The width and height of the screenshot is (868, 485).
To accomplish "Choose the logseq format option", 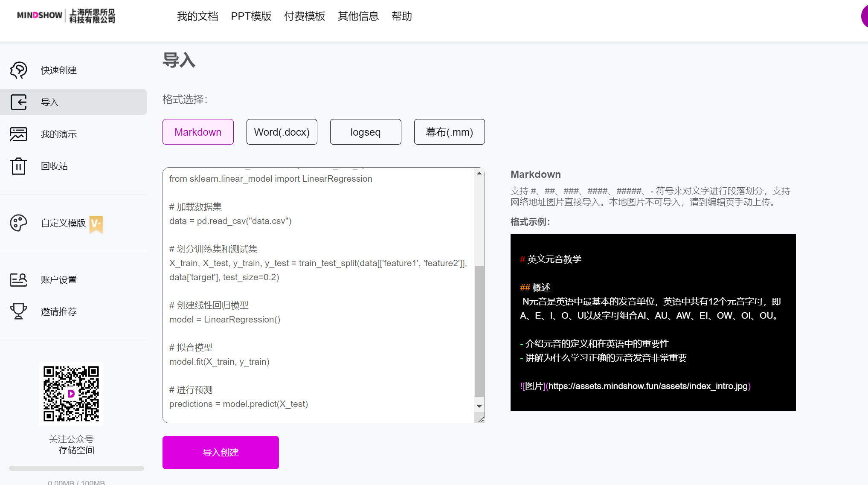I will click(x=365, y=132).
